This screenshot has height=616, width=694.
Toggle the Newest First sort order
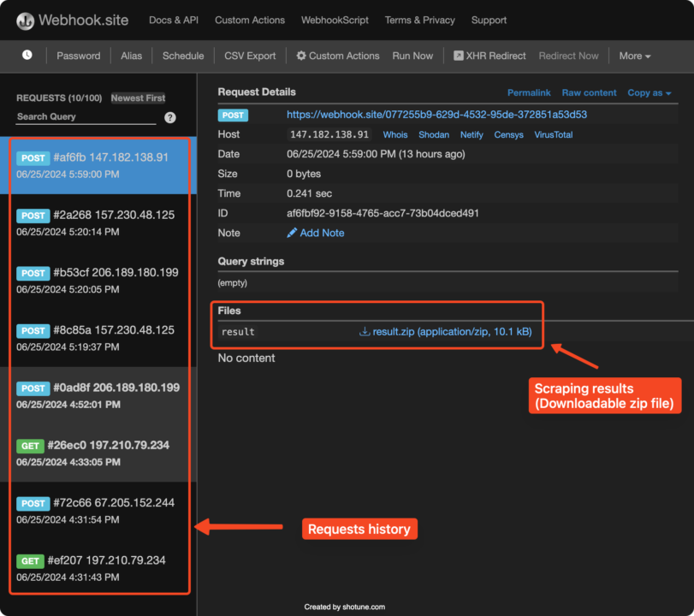(x=138, y=98)
